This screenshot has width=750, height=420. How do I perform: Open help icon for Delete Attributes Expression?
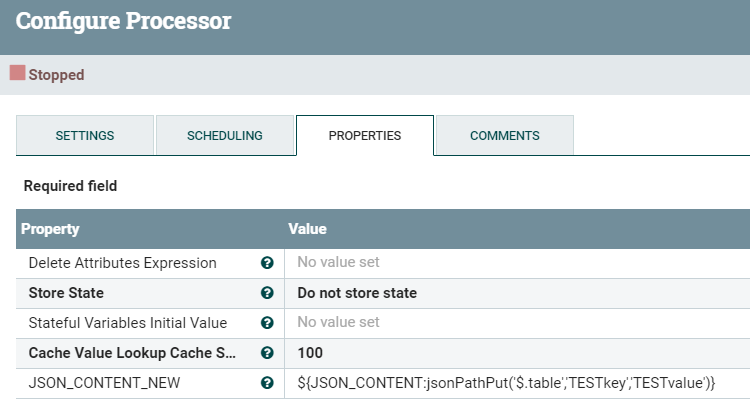267,263
